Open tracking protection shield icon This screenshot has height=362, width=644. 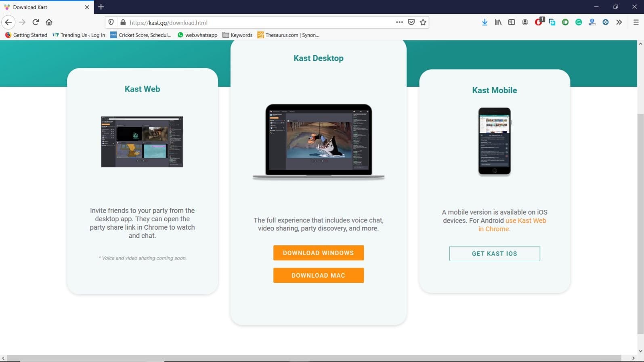(x=111, y=22)
